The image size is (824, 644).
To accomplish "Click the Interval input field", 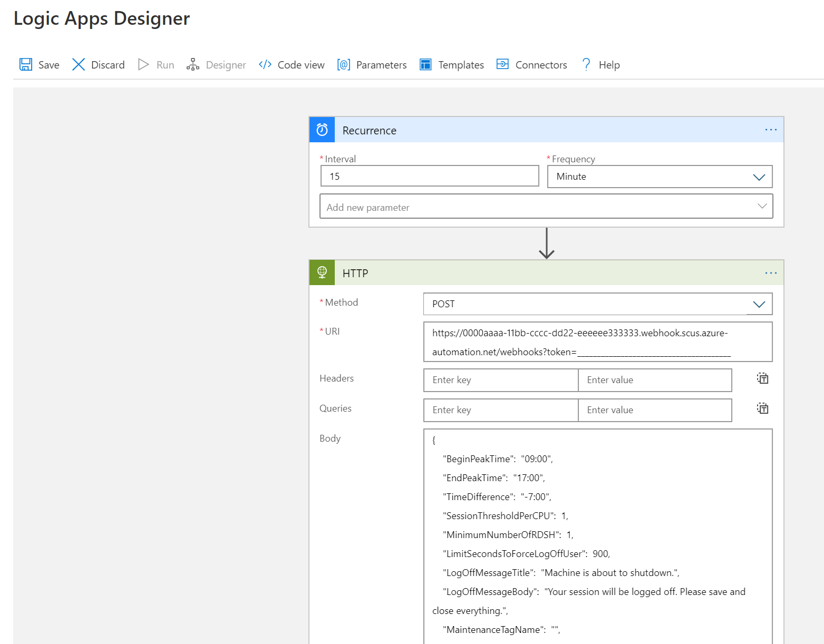I will point(429,176).
